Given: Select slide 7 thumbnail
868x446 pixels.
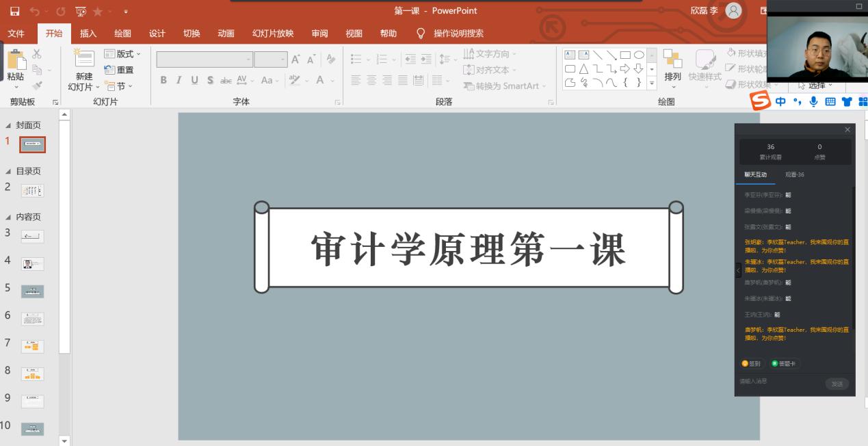Looking at the screenshot, I should [x=32, y=346].
